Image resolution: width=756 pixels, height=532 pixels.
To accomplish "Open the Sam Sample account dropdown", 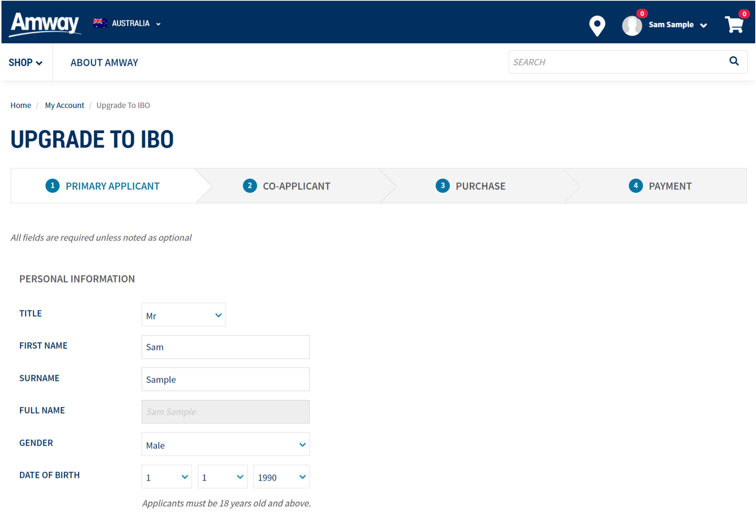I will [x=678, y=25].
